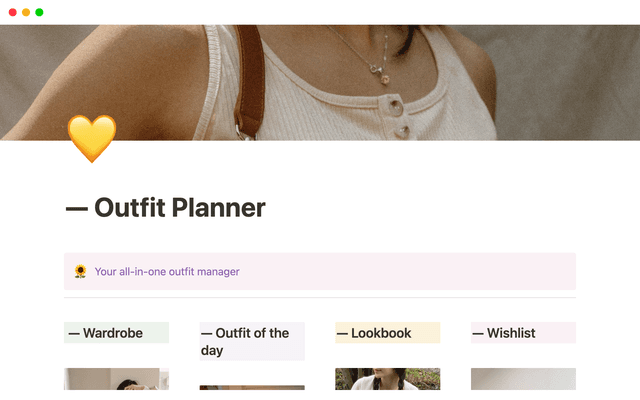Click the horizontal divider below the callout
Screen dimensions: 640x400
coord(320,298)
